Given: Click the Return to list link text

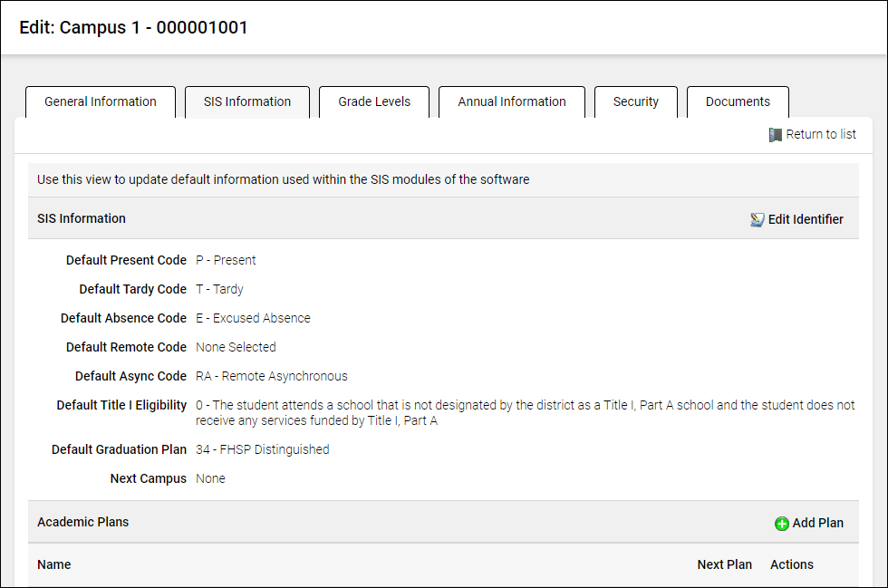Looking at the screenshot, I should [x=820, y=135].
